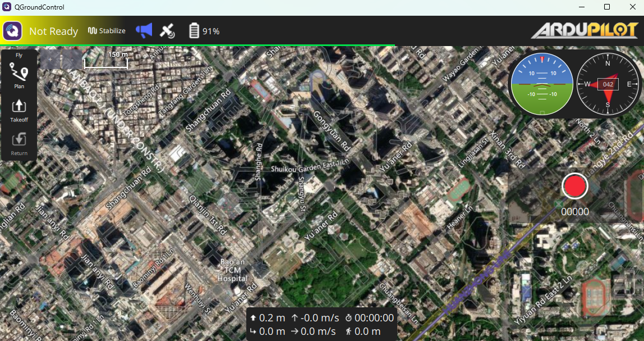The height and width of the screenshot is (341, 644).
Task: Start video recording with red button
Action: point(575,186)
